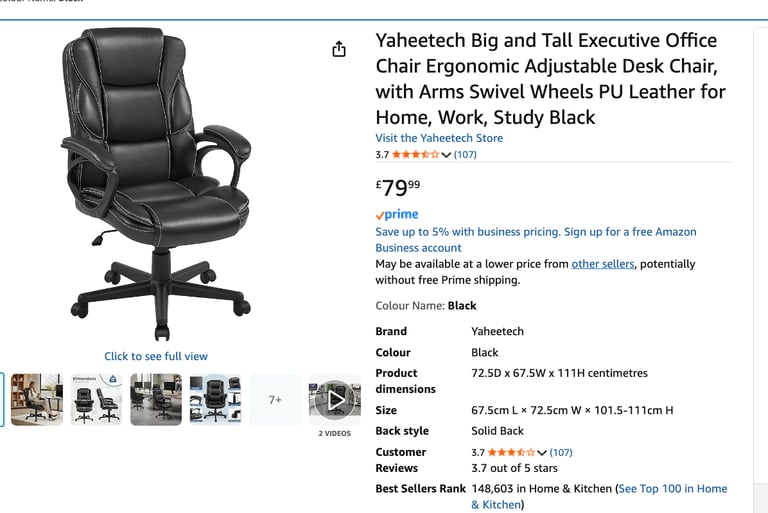
Task: Select the chair feature close-ups thumbnail
Action: pyautogui.click(x=216, y=400)
